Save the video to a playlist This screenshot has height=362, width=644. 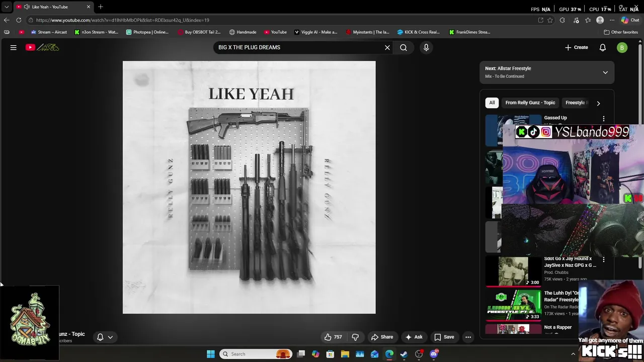point(444,337)
